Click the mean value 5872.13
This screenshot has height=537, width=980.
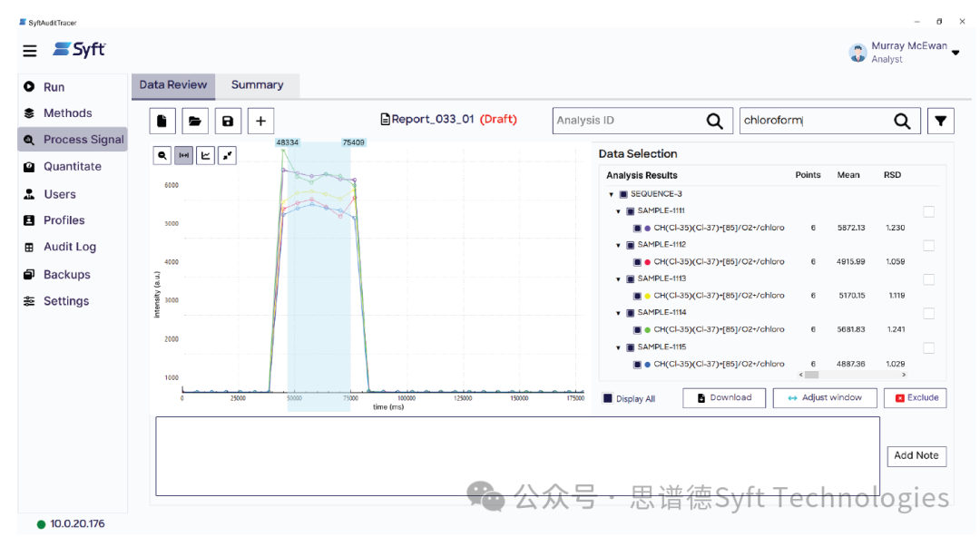point(851,229)
